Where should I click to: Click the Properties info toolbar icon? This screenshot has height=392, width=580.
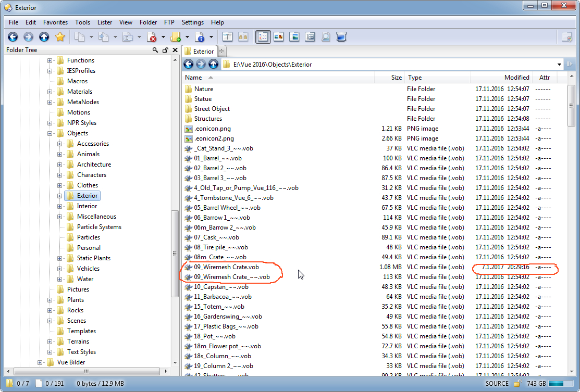(x=200, y=37)
